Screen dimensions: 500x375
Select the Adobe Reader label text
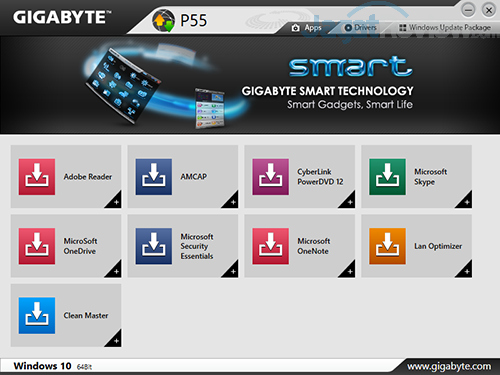(x=88, y=177)
